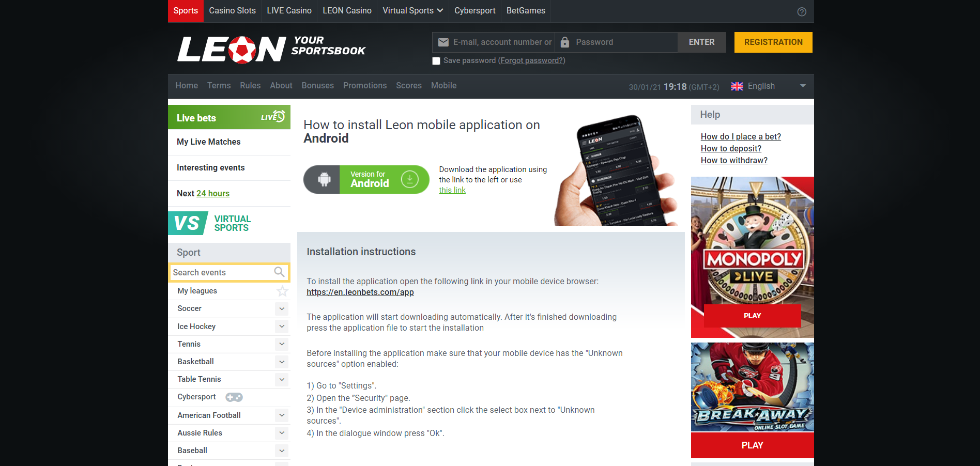Open the Scores menu item

[409, 86]
